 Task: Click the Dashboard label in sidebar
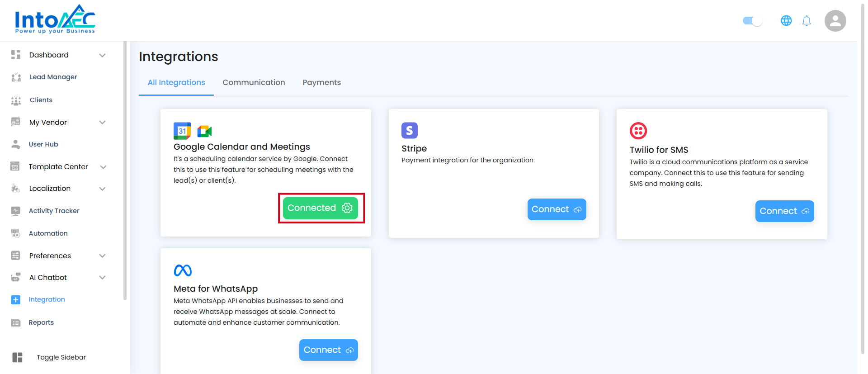tap(49, 55)
